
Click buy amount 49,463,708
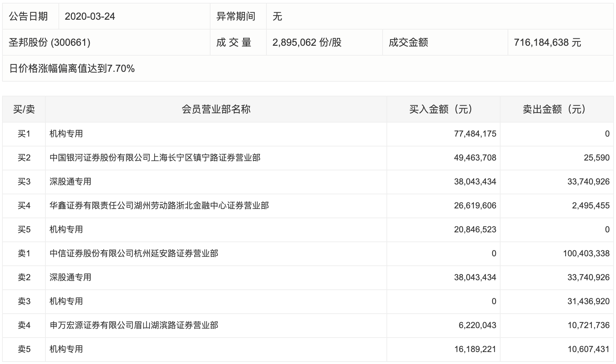click(x=475, y=158)
